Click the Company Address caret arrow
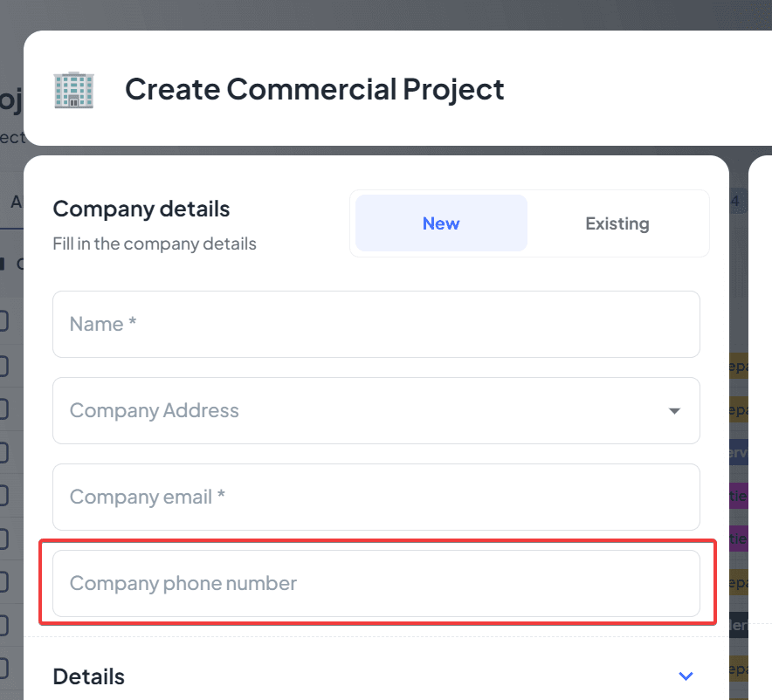772x700 pixels. coord(674,411)
